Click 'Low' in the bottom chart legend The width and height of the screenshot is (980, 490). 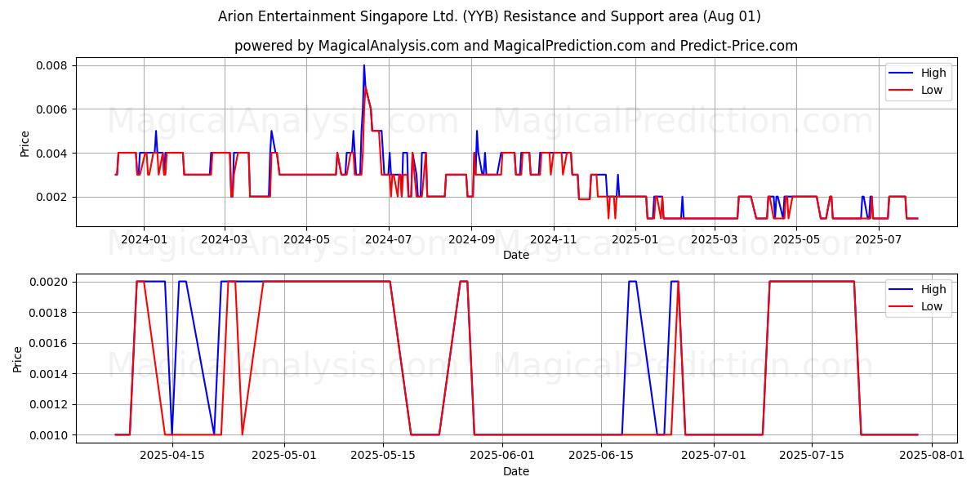click(x=932, y=306)
